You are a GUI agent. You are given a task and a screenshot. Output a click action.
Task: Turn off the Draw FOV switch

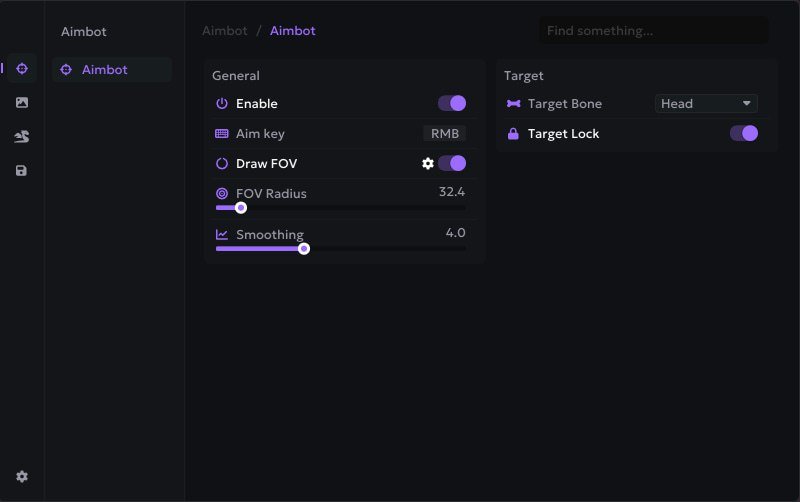click(x=452, y=163)
